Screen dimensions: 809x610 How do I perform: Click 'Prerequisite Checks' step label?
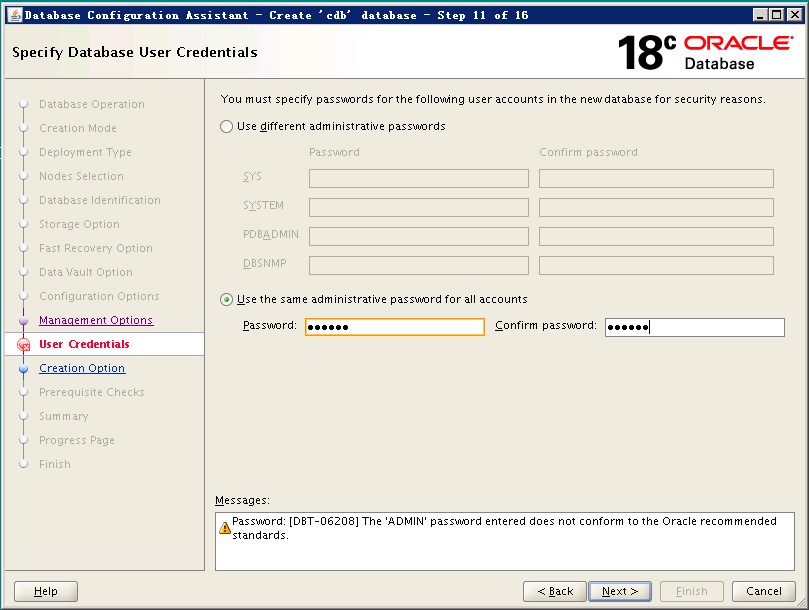coord(92,392)
